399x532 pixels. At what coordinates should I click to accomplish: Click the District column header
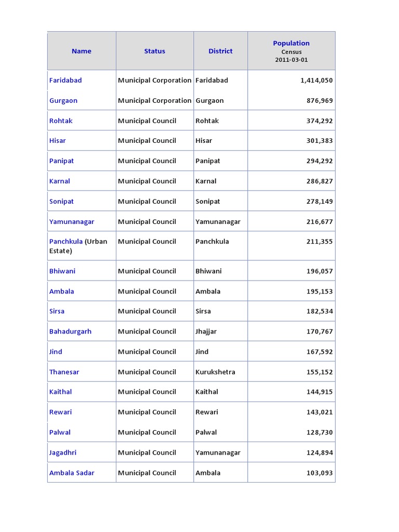(220, 51)
